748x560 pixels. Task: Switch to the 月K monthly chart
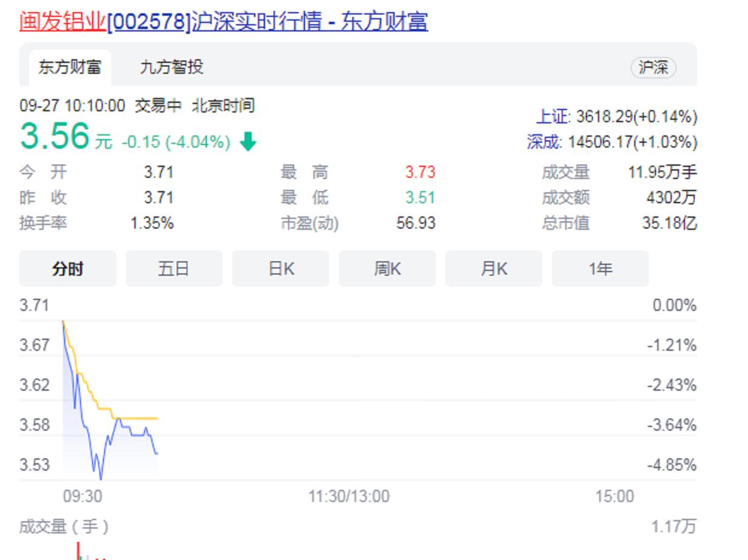493,268
